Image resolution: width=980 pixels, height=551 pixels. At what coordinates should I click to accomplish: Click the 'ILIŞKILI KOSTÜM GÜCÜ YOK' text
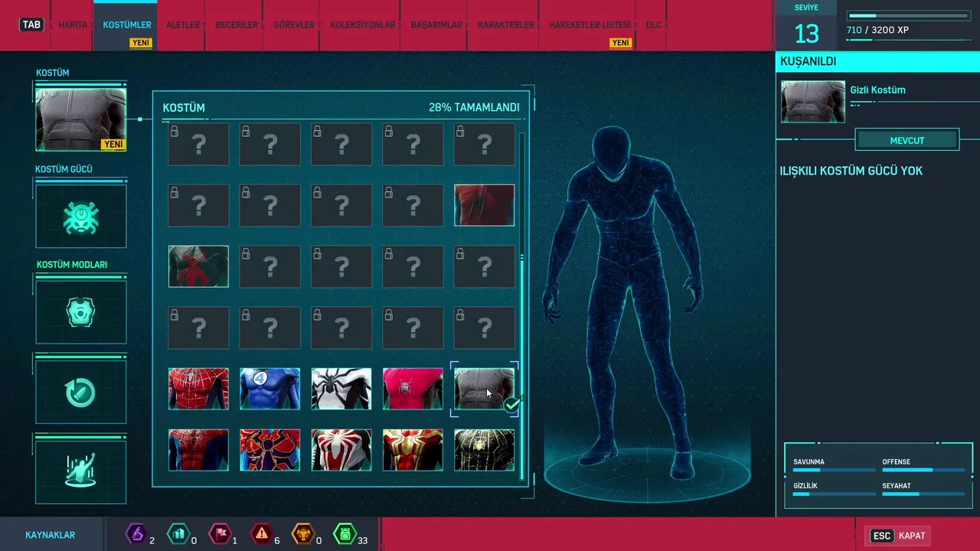851,171
